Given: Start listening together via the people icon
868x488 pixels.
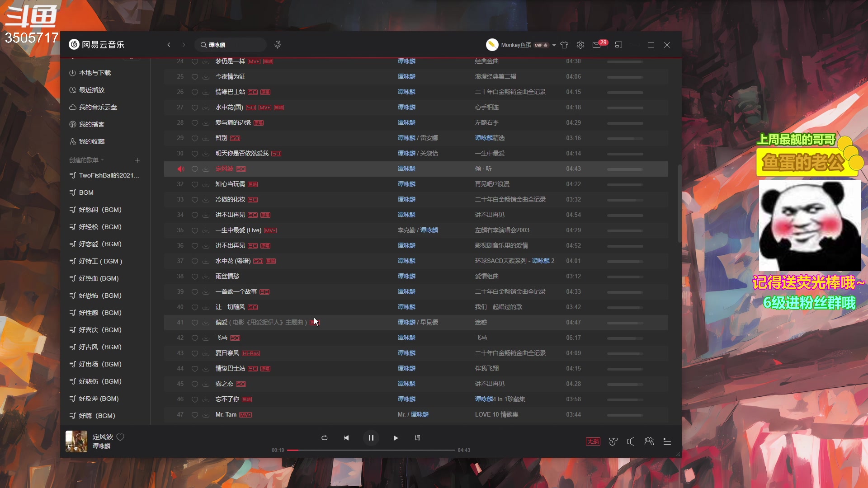Looking at the screenshot, I should pyautogui.click(x=649, y=441).
